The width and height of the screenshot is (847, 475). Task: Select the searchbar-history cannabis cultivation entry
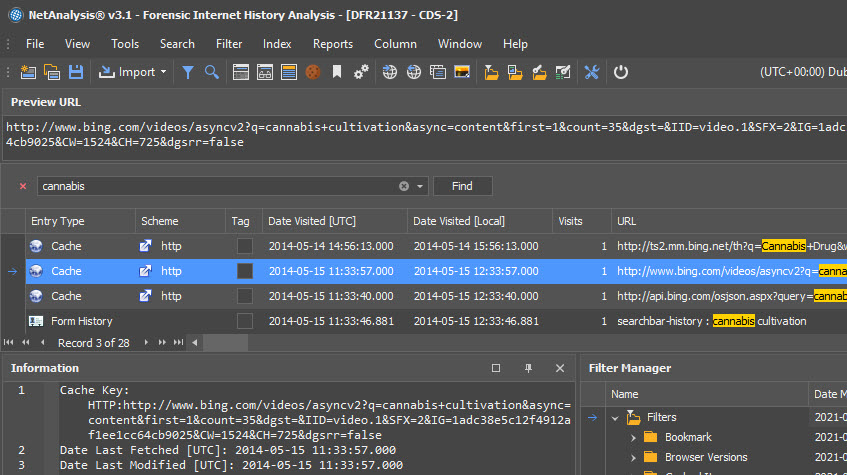(x=712, y=321)
